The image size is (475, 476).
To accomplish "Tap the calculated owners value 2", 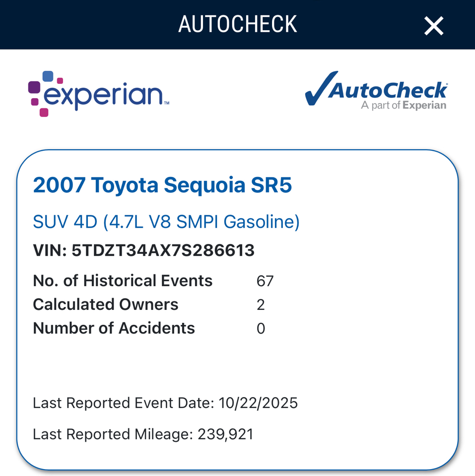I will click(x=261, y=305).
